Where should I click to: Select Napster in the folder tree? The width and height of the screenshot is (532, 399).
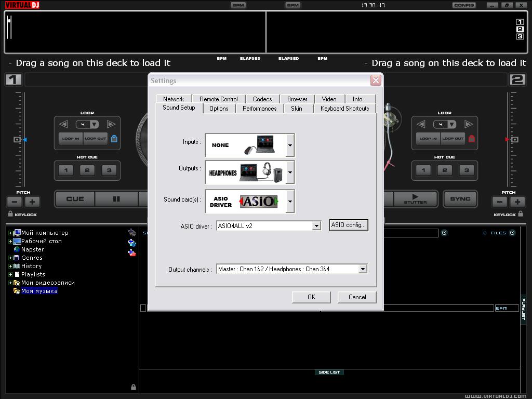coord(33,249)
